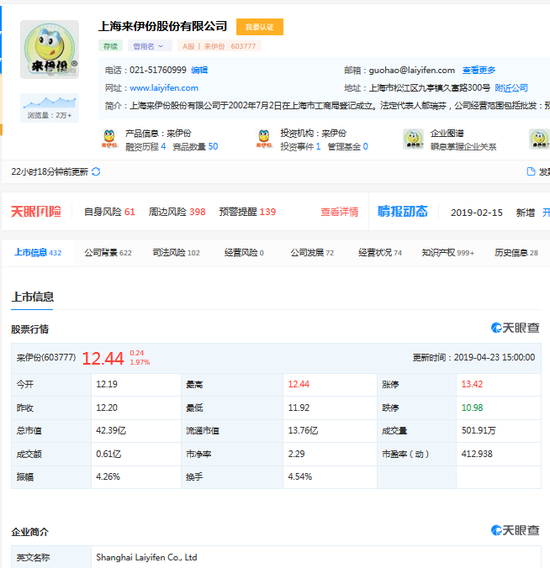Open 管理基金 0 entry
This screenshot has width=550, height=568.
(348, 146)
